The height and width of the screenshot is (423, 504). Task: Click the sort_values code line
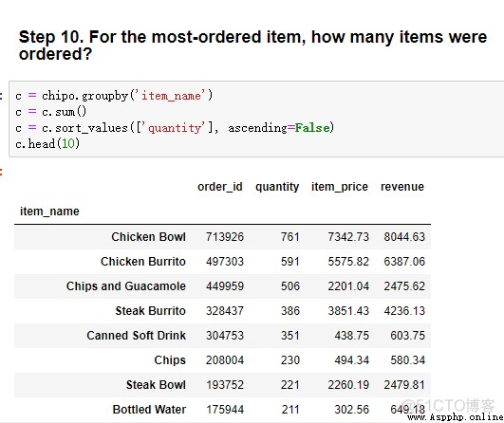[x=175, y=128]
